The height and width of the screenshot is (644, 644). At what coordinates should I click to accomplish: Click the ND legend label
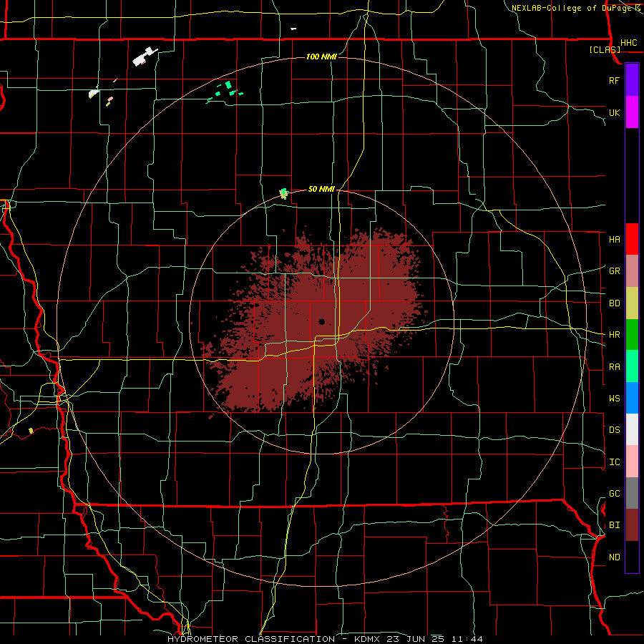(614, 557)
